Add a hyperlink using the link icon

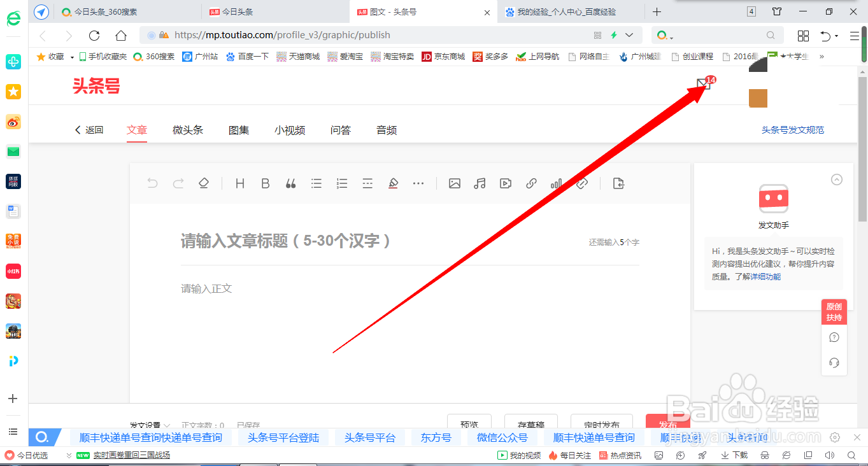click(x=530, y=183)
